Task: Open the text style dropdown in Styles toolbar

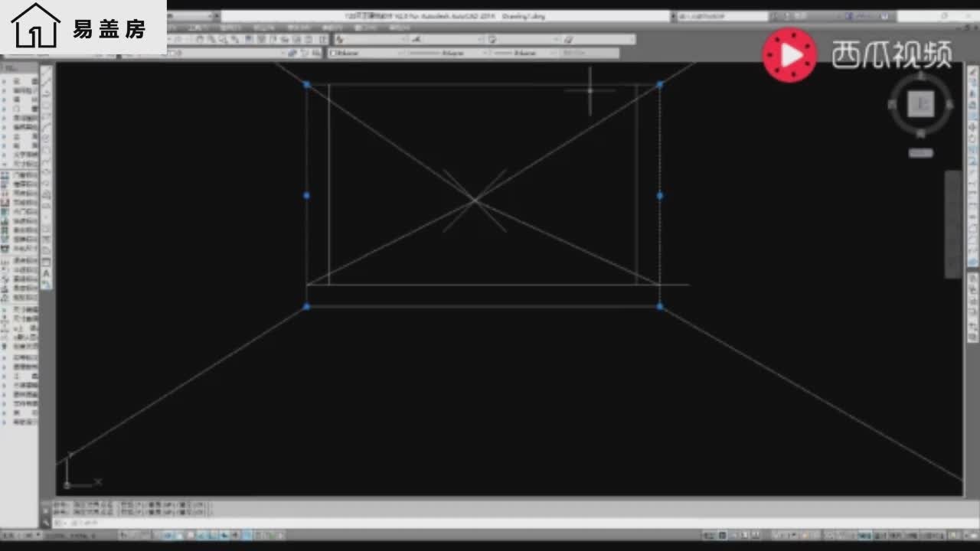Action: click(x=371, y=39)
